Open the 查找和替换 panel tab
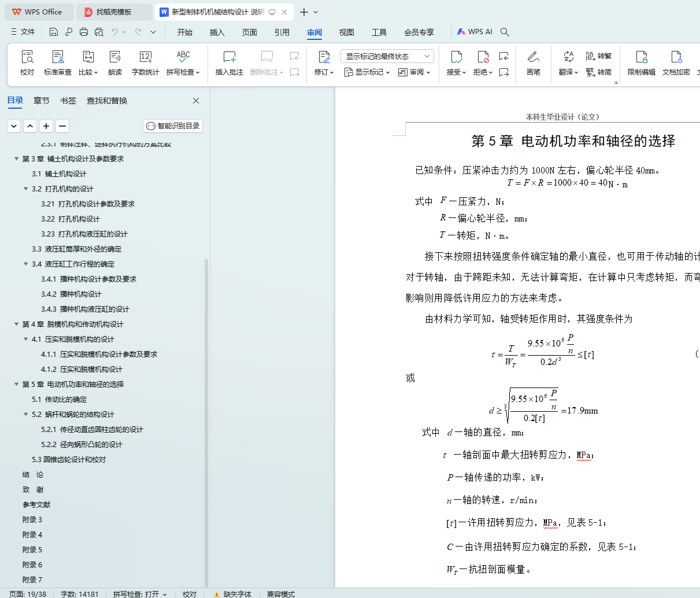 [107, 101]
